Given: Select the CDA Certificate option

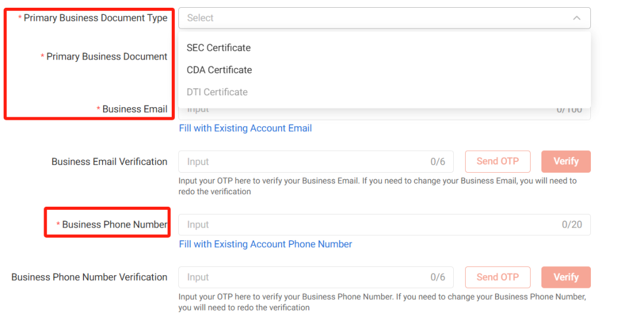Looking at the screenshot, I should click(x=219, y=70).
